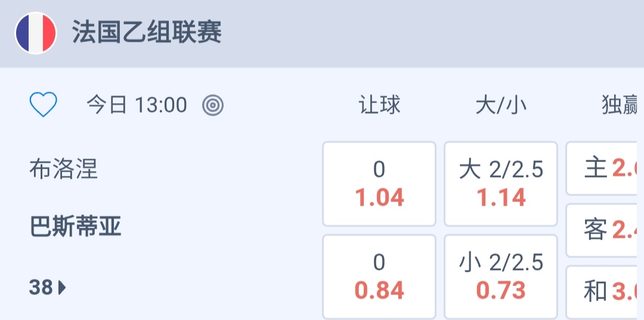
Task: Pick 布洛涅 handicap 0 at odds 1.04
Action: pos(379,184)
